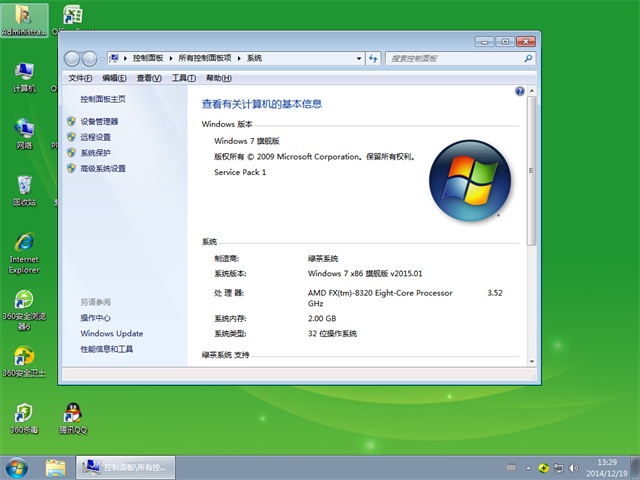Click the volume speaker tray icon

(573, 468)
